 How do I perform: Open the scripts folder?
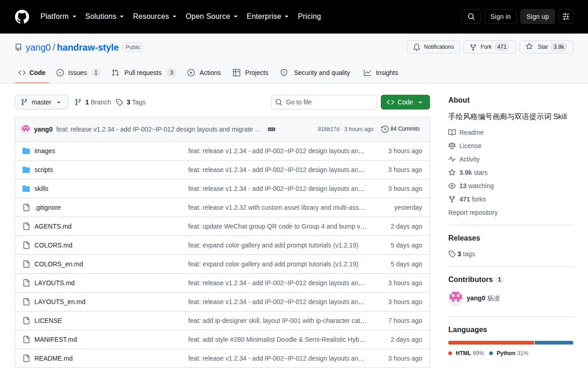(x=44, y=170)
